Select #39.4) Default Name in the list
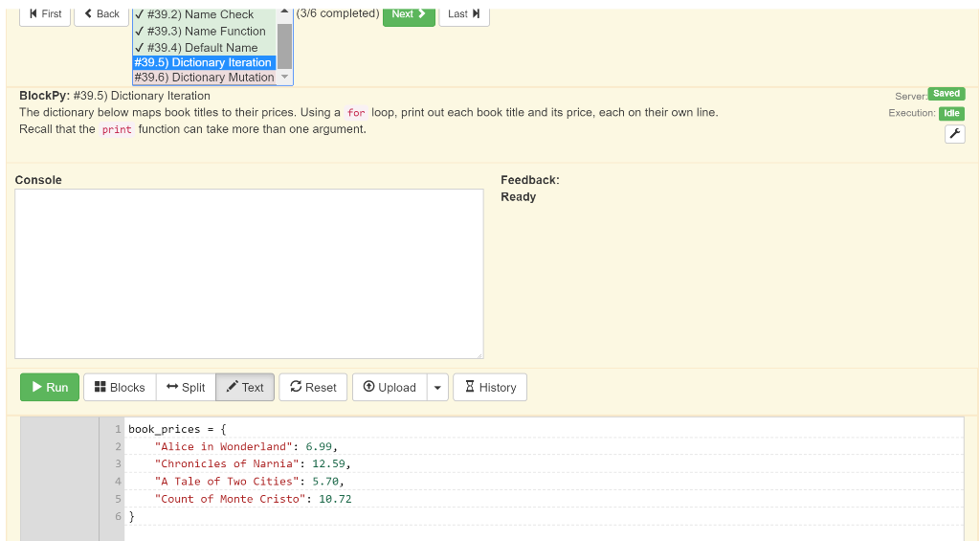 (205, 48)
